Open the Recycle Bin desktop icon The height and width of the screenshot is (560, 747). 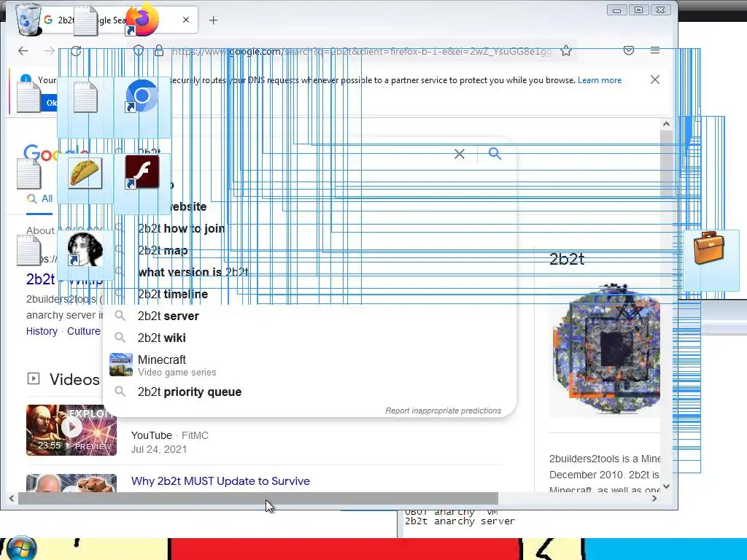pyautogui.click(x=28, y=19)
